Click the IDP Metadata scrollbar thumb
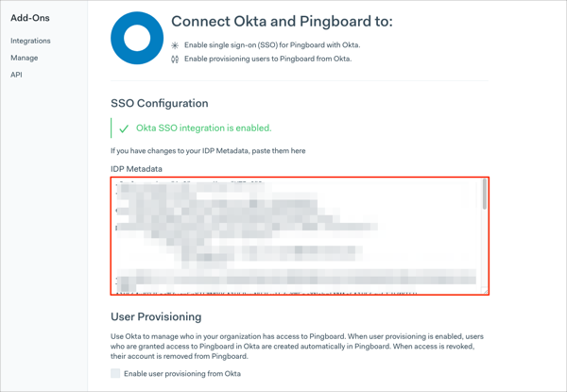The image size is (567, 392). click(x=486, y=193)
